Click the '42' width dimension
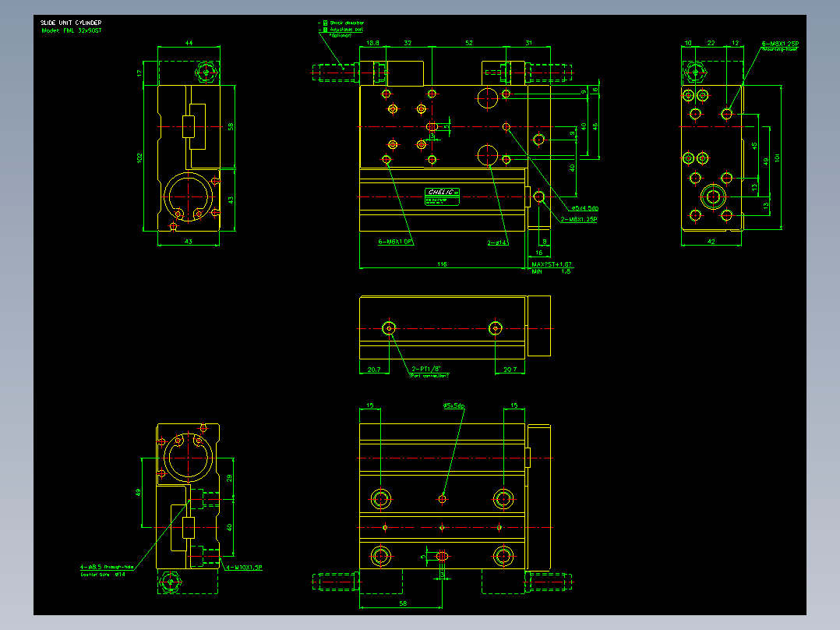Viewport: 840px width, 630px height. click(x=711, y=242)
